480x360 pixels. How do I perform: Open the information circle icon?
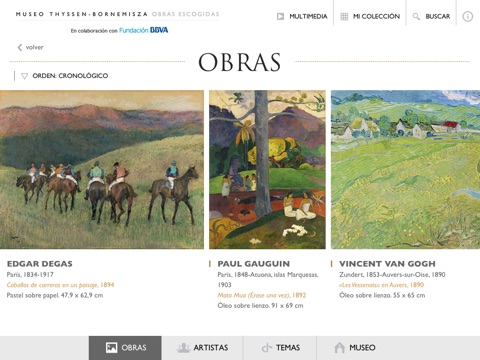pos(468,16)
